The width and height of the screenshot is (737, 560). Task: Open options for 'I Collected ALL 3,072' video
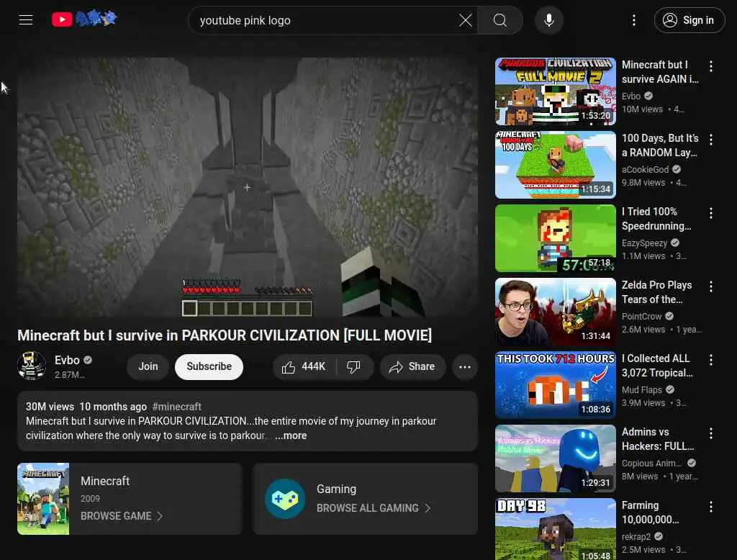[x=710, y=360]
